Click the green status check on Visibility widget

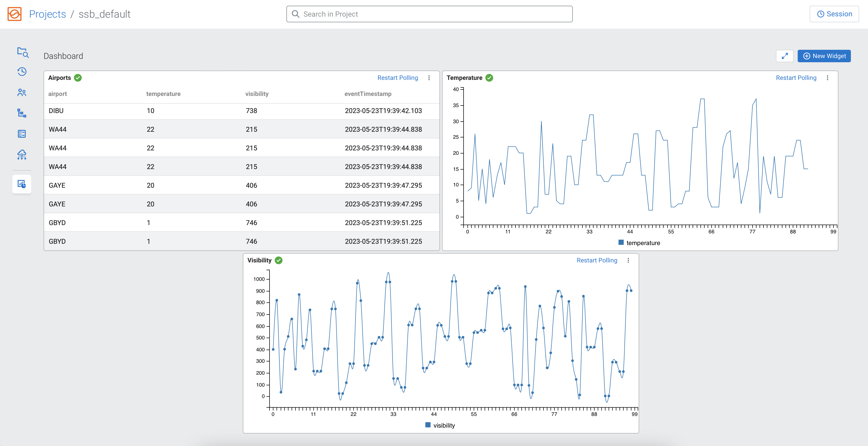point(279,260)
